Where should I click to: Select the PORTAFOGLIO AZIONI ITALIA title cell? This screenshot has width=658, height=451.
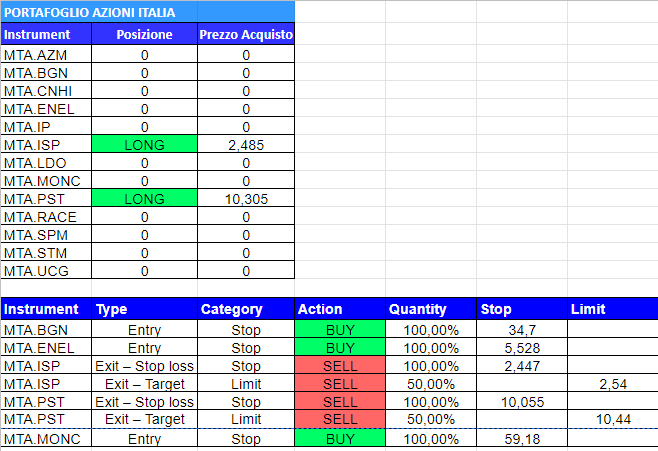click(x=148, y=12)
